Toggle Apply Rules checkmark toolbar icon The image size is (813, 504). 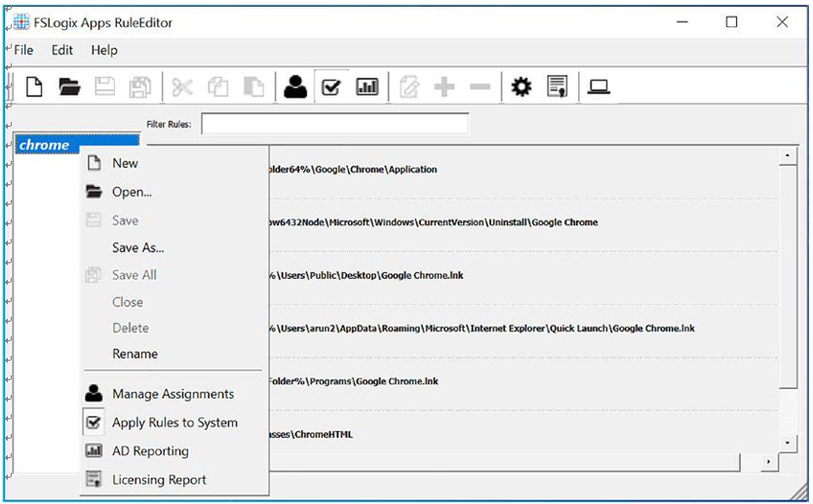point(330,87)
